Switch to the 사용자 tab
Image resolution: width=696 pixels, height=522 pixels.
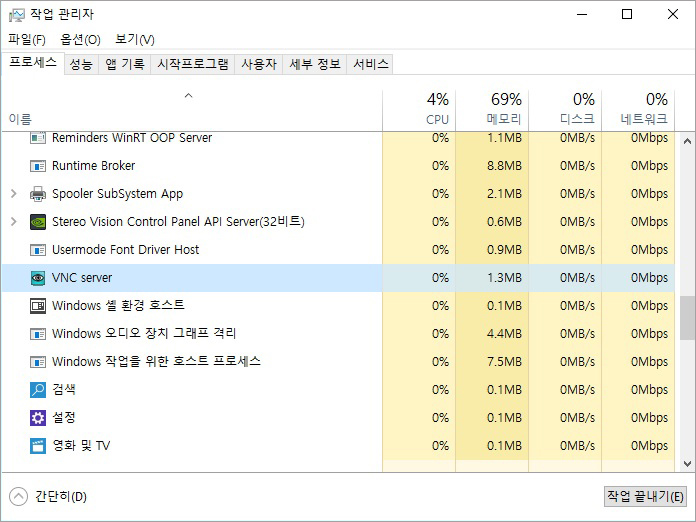point(259,64)
